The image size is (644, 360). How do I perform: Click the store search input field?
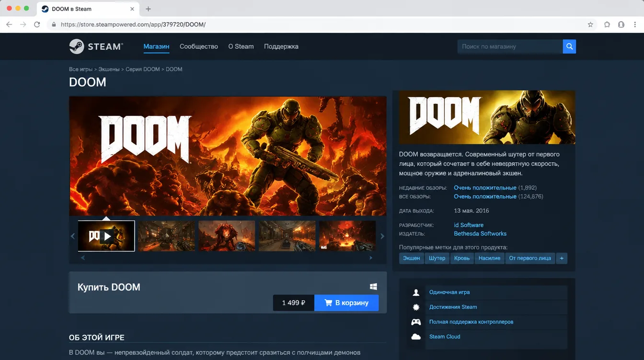pyautogui.click(x=510, y=46)
